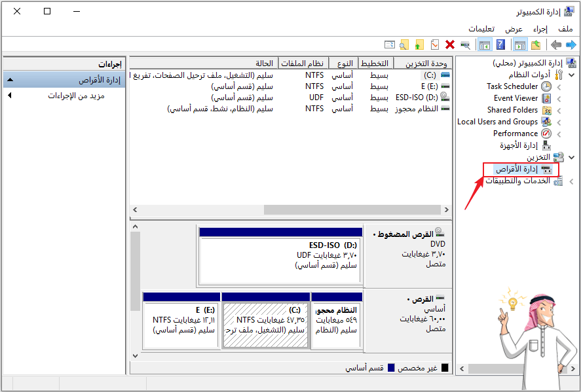Screen dimensions: 581x392
Task: Sort by التخطيط column header
Action: click(x=375, y=63)
